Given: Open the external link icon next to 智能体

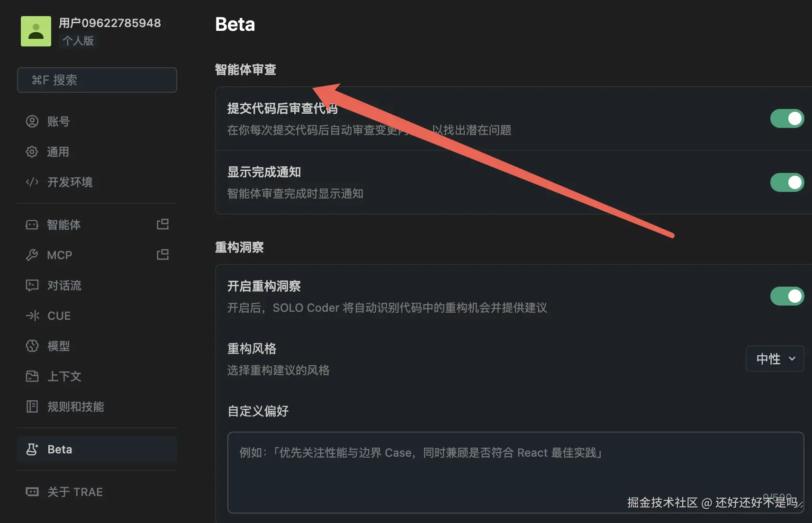Looking at the screenshot, I should 162,224.
